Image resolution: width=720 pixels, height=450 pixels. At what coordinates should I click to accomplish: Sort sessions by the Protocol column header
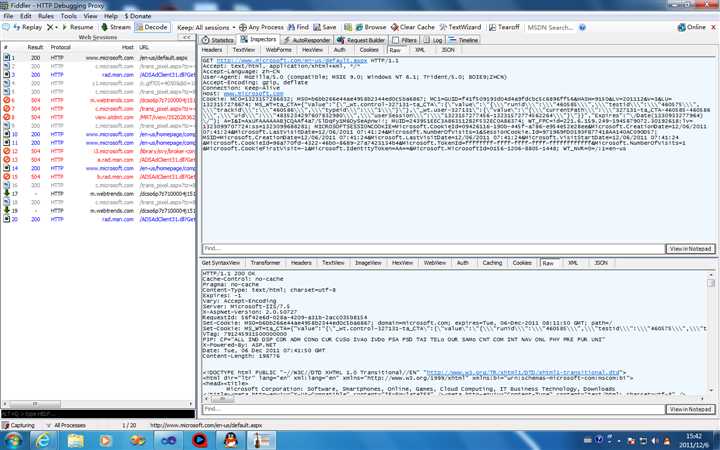coord(61,47)
